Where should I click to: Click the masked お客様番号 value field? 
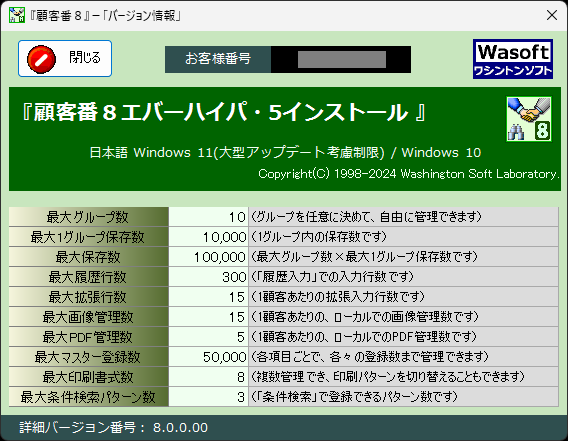click(x=341, y=59)
